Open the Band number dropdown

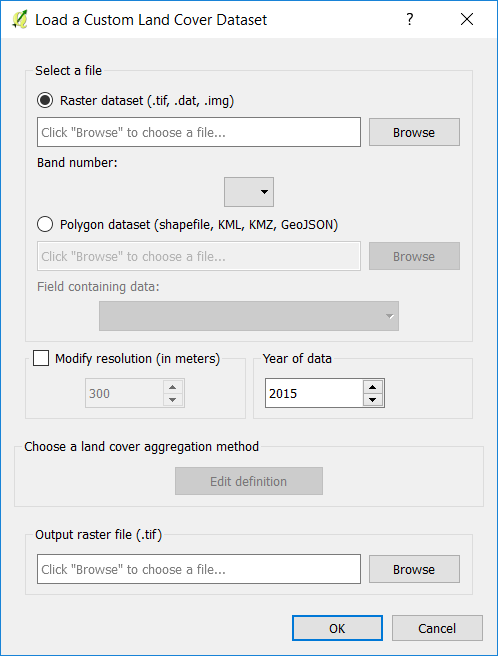tap(249, 192)
